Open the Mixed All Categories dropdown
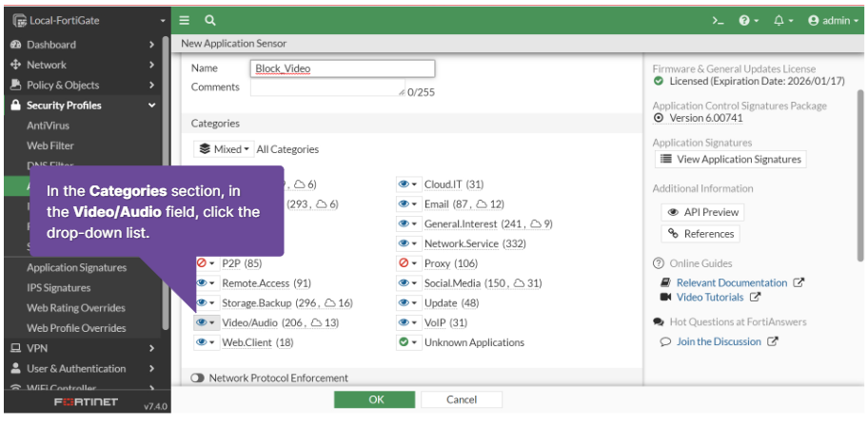Image resolution: width=868 pixels, height=426 pixels. (x=225, y=149)
